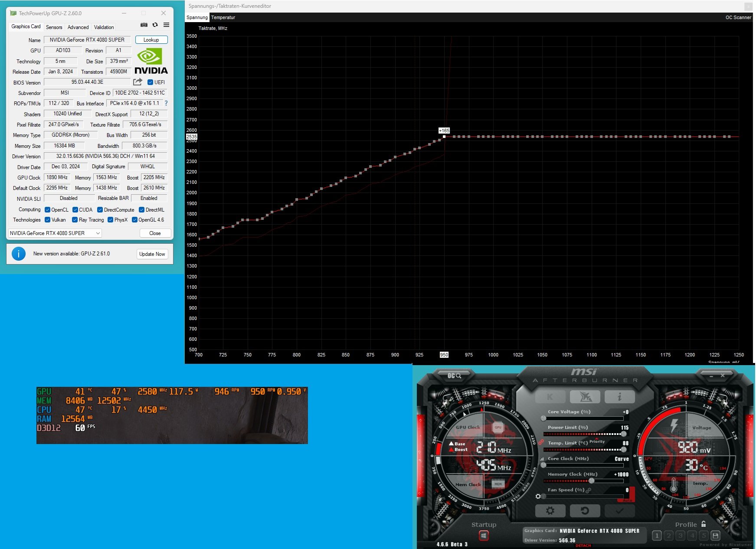The height and width of the screenshot is (549, 756).
Task: Click the fan speed gear icon in Afterburner
Action: [x=538, y=497]
